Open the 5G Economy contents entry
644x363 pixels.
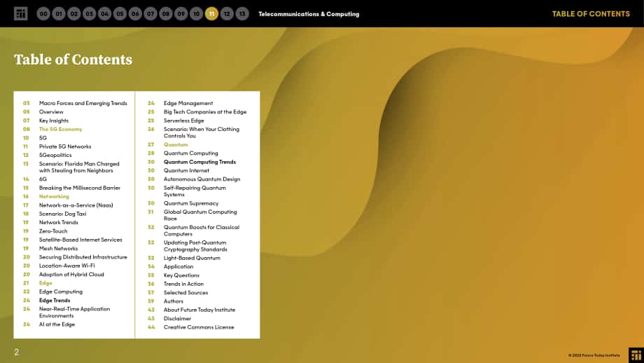tap(60, 129)
